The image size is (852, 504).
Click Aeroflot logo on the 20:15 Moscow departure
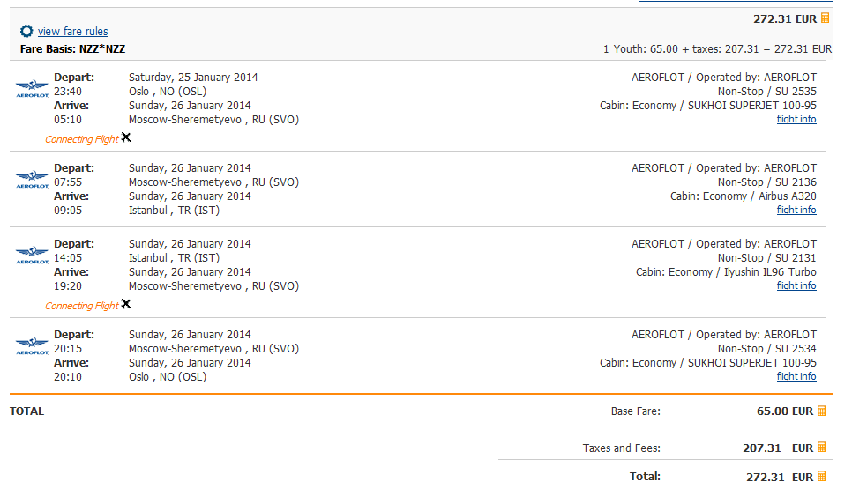32,345
